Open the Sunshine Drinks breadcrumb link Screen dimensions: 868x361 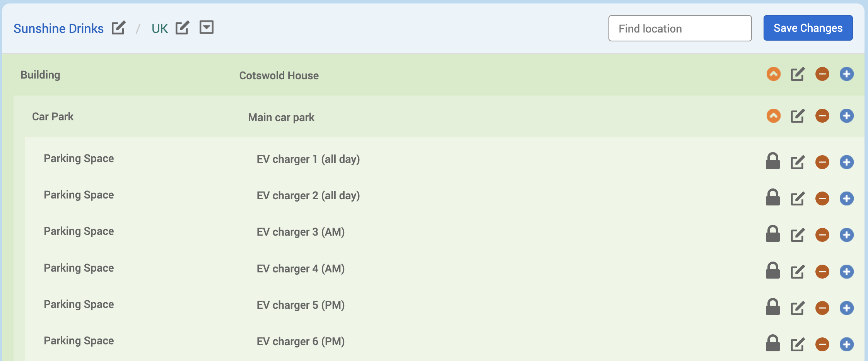[59, 29]
